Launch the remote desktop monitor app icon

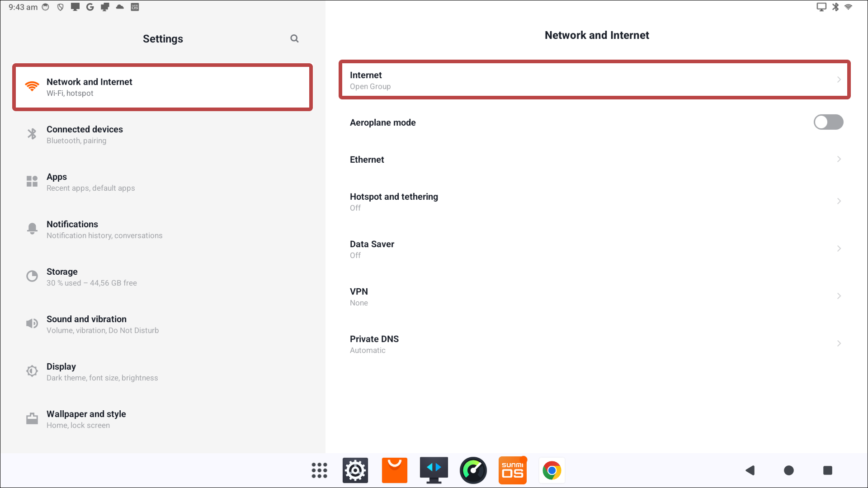click(434, 470)
